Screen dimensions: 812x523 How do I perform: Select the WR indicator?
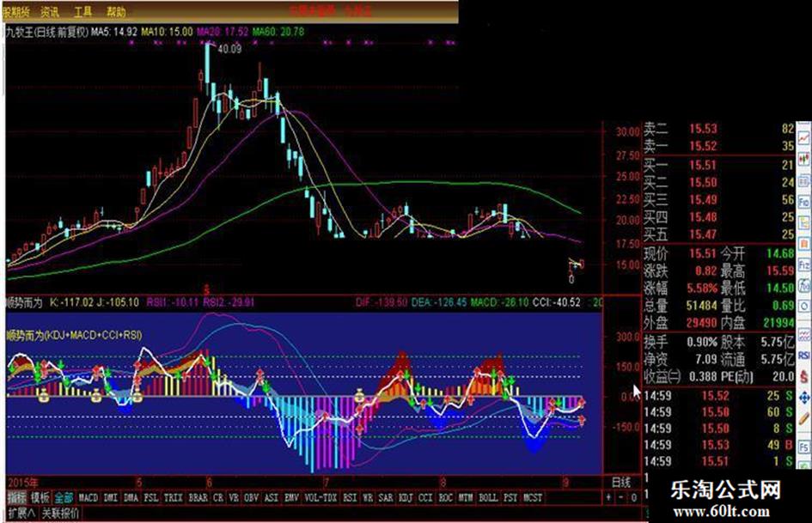click(368, 497)
